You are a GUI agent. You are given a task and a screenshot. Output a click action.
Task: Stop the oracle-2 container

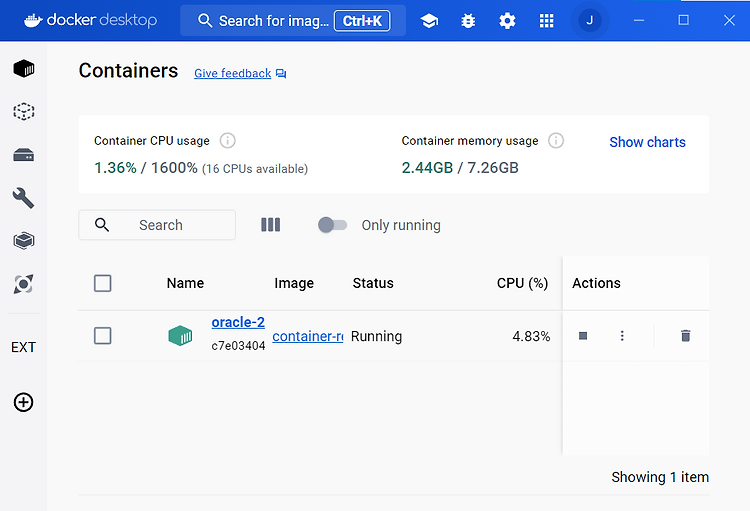click(583, 336)
